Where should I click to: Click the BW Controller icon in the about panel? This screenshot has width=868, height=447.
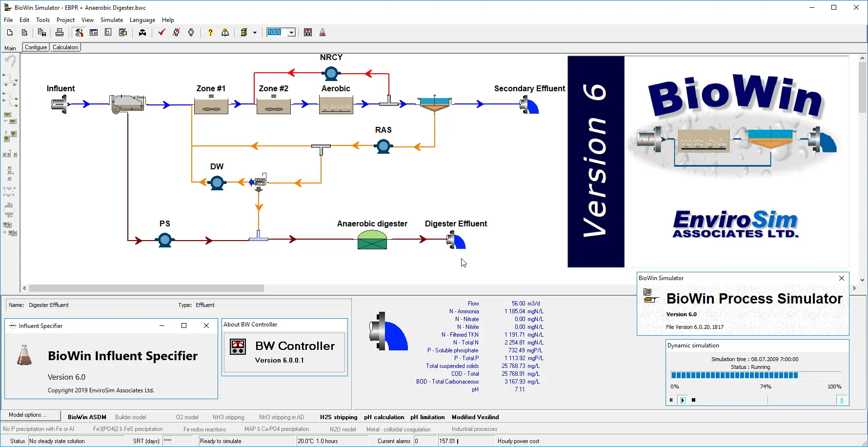pyautogui.click(x=238, y=347)
